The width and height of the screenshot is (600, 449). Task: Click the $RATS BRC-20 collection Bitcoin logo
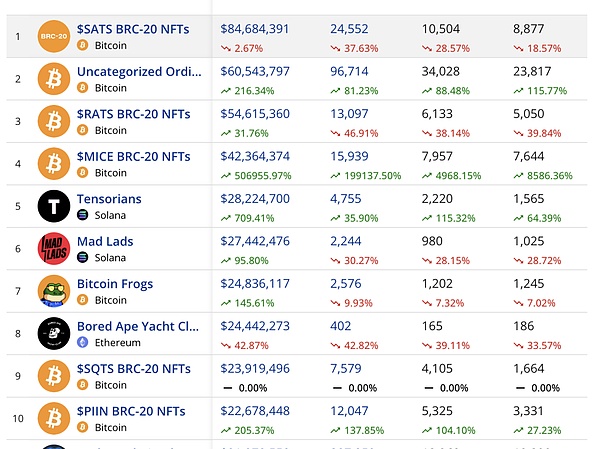[x=53, y=121]
